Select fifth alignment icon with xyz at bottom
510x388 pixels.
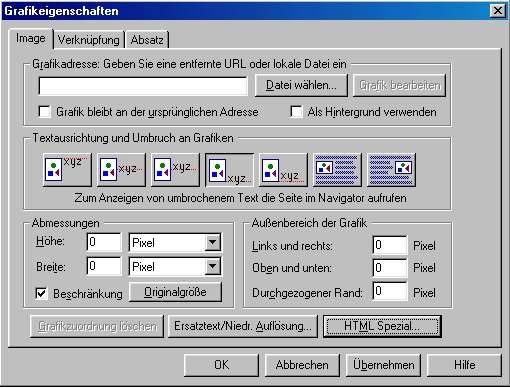coord(283,170)
